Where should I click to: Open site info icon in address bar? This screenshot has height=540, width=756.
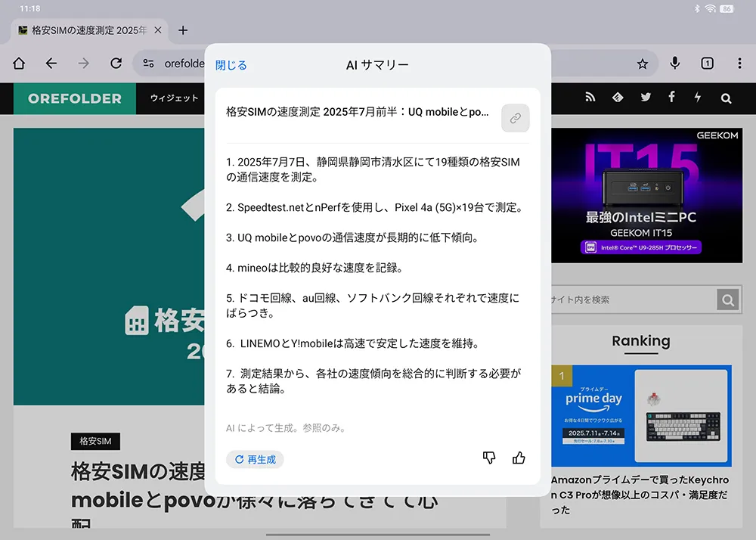[148, 64]
